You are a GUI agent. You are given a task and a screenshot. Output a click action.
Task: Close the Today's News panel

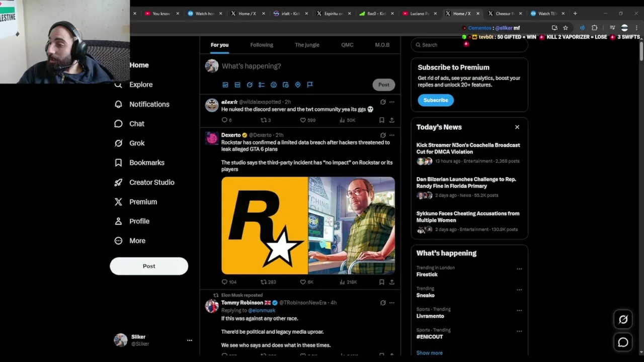coord(517,127)
